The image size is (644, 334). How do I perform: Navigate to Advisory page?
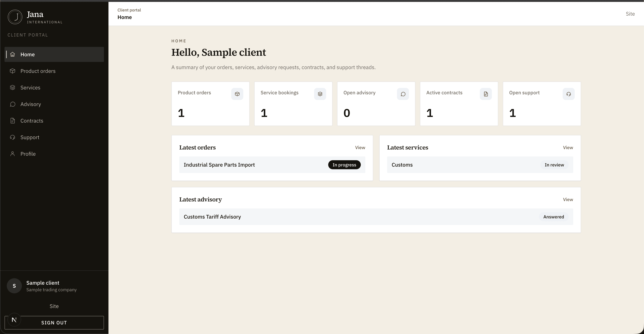tap(54, 104)
